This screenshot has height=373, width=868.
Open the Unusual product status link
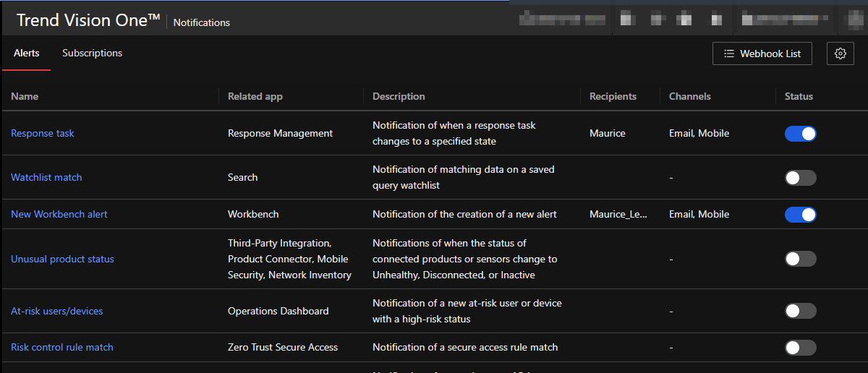click(62, 260)
